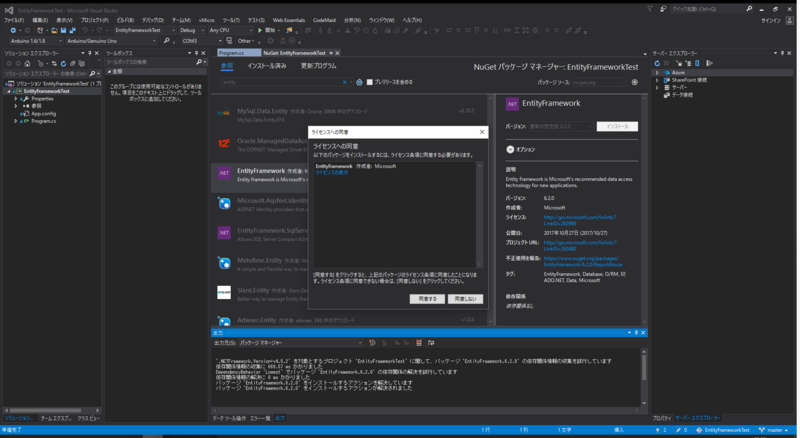The height and width of the screenshot is (438, 800).
Task: Select the Slant.Entity package icon
Action: [x=224, y=292]
